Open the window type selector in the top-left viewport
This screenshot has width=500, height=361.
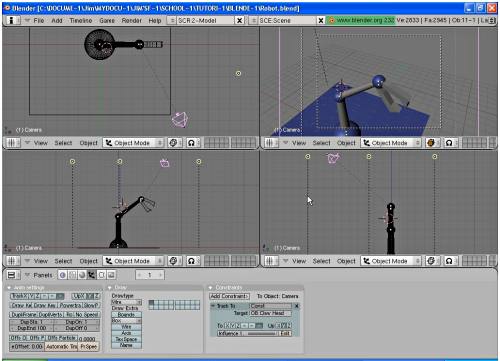[x=12, y=143]
